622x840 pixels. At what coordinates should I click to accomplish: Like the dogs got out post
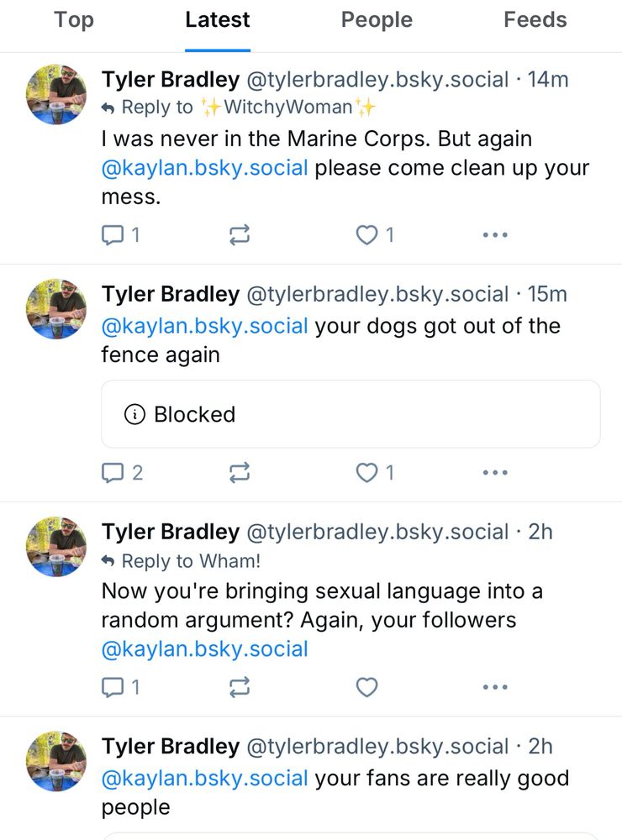[x=376, y=472]
